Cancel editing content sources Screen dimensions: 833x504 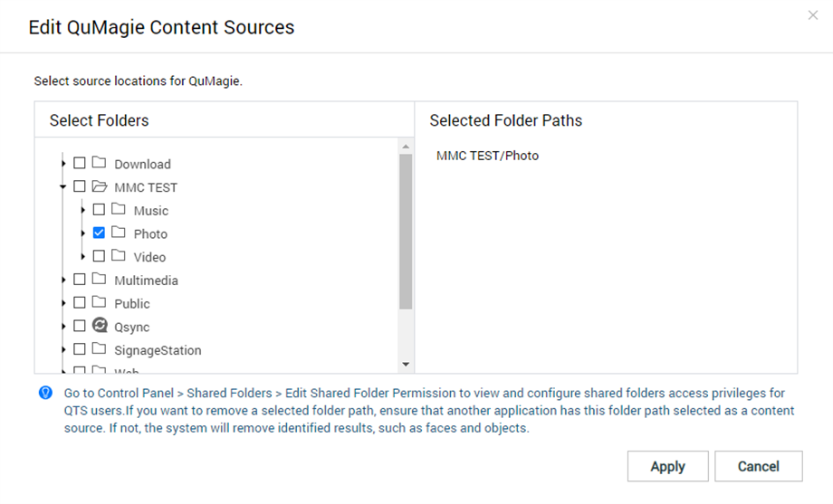click(x=758, y=467)
